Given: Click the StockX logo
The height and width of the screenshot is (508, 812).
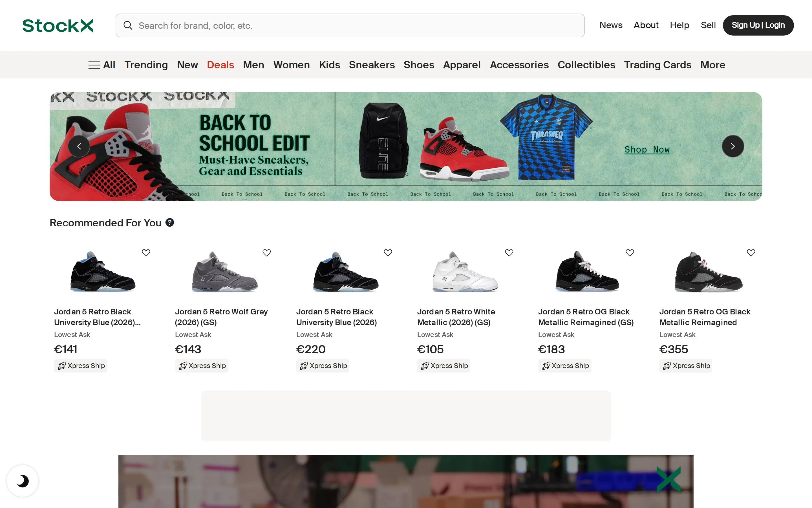Looking at the screenshot, I should [58, 25].
